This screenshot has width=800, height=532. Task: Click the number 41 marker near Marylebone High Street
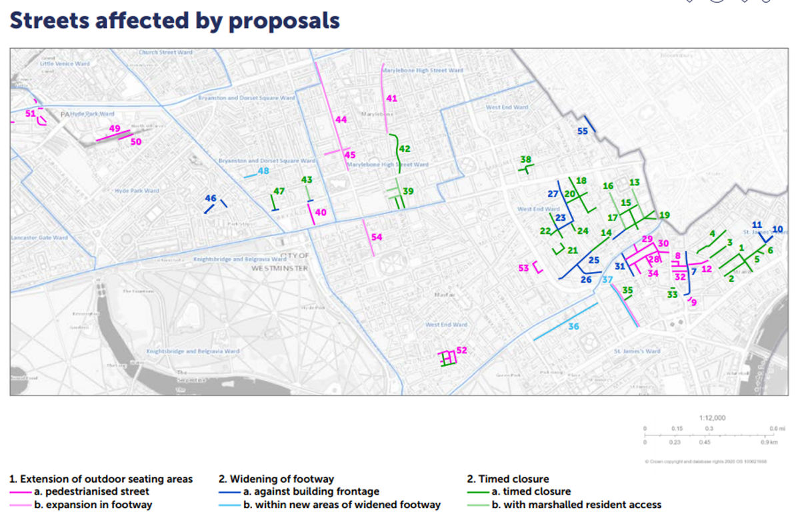[391, 98]
